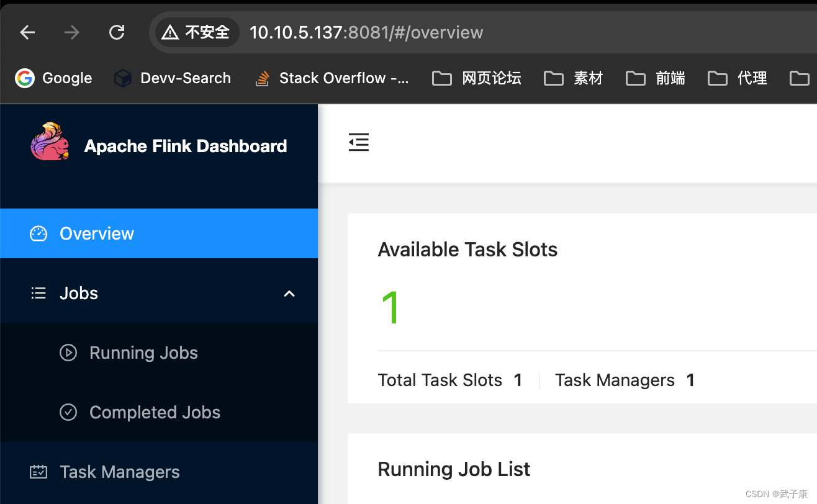This screenshot has width=817, height=504.
Task: Open the 前端 bookmarks folder
Action: 655,78
